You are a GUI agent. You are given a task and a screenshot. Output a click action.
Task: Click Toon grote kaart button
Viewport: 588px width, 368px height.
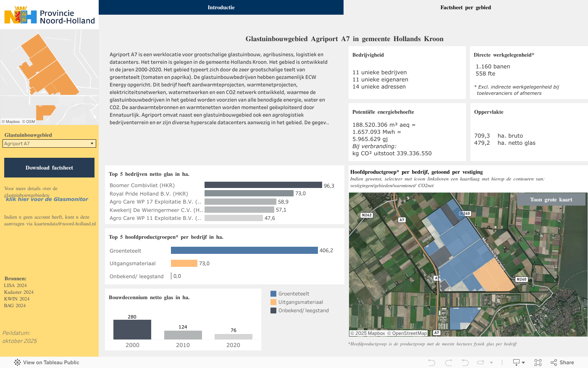[551, 200]
